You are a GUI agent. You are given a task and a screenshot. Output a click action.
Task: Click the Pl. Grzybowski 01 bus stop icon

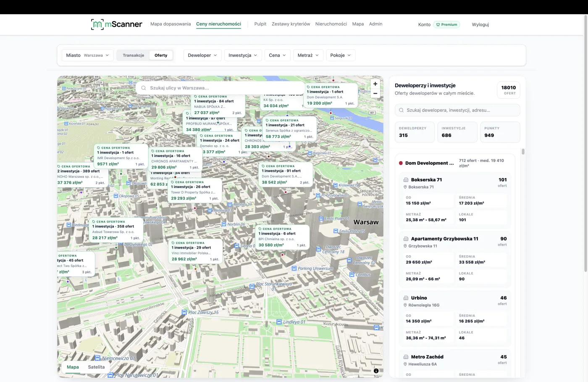318,195
